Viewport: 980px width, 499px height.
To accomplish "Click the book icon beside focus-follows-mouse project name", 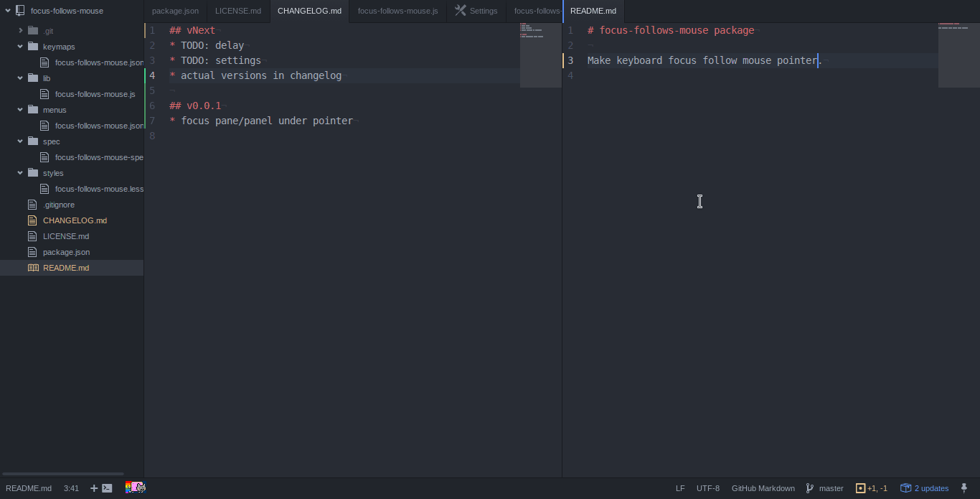I will coord(20,10).
